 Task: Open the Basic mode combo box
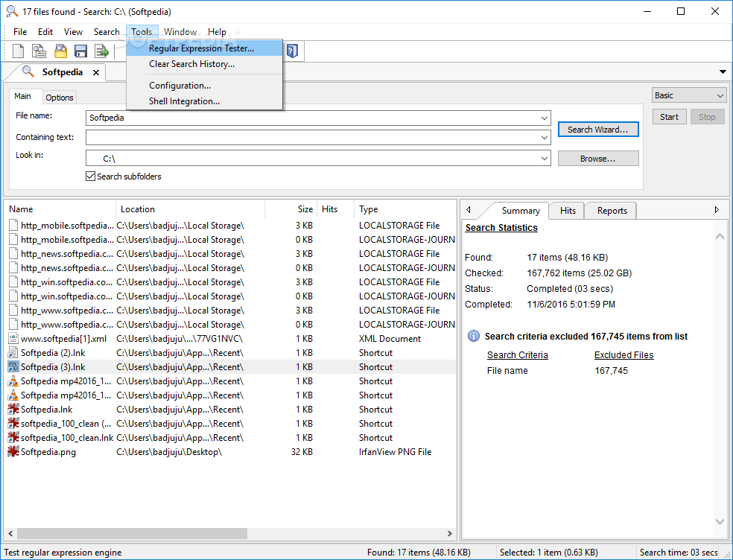coord(689,95)
